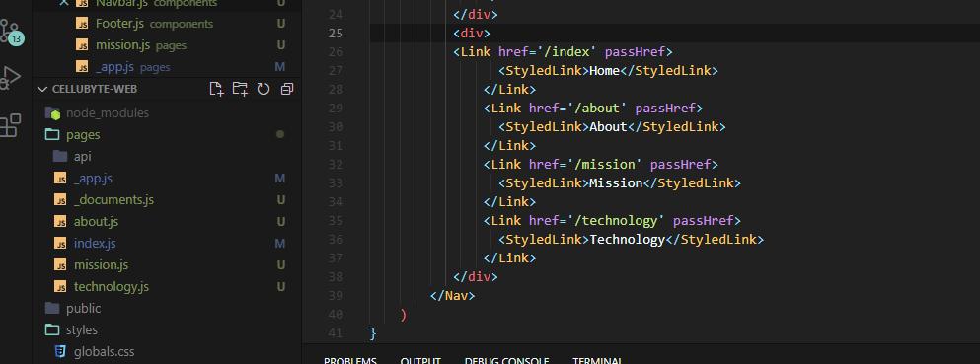980x364 pixels.
Task: Click the closing brace on line 41
Action: tap(373, 332)
